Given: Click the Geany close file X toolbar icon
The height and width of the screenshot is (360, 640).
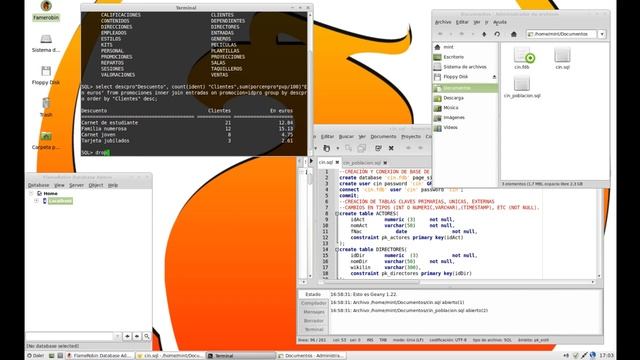Looking at the screenshot, I should coord(391,148).
